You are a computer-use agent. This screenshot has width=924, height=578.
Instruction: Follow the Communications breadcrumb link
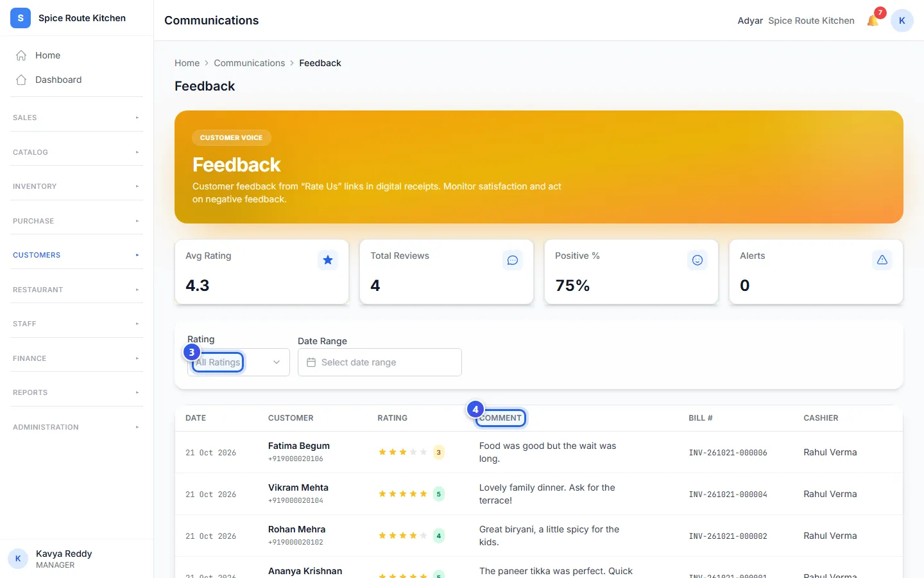click(x=249, y=63)
